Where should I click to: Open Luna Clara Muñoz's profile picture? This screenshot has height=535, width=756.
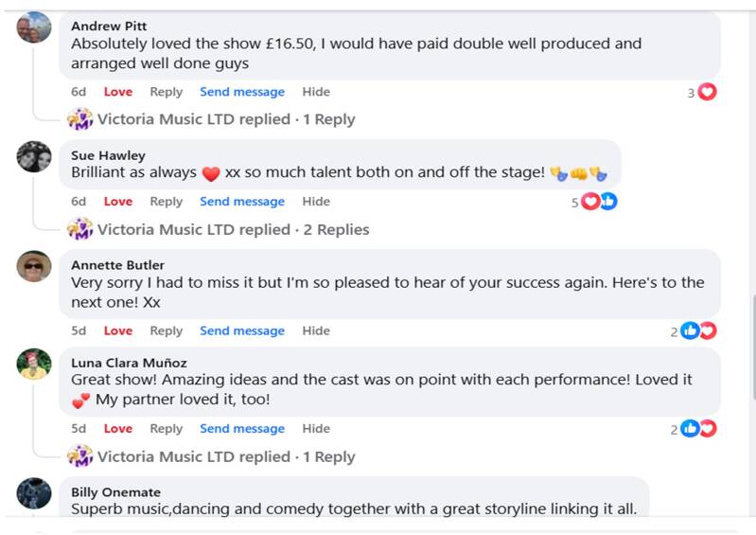click(34, 364)
